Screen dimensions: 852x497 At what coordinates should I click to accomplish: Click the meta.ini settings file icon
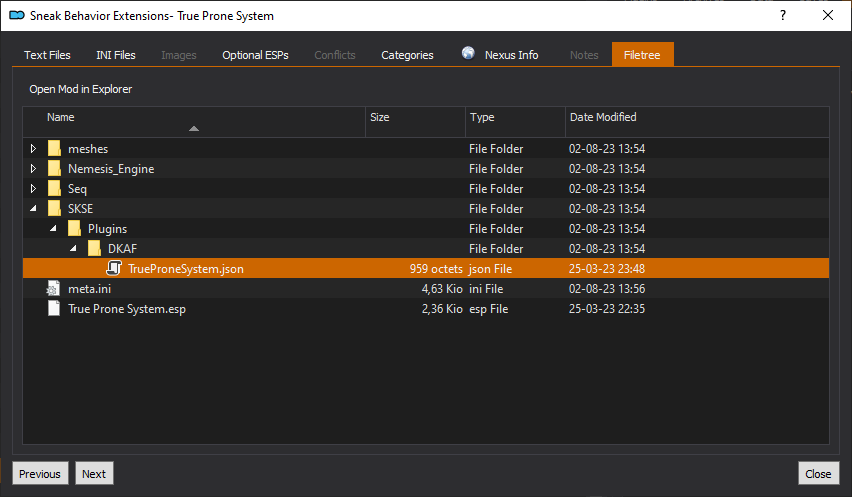click(53, 288)
